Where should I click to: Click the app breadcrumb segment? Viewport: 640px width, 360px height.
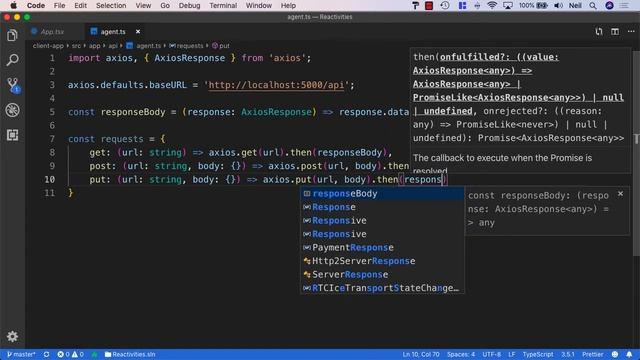click(94, 46)
